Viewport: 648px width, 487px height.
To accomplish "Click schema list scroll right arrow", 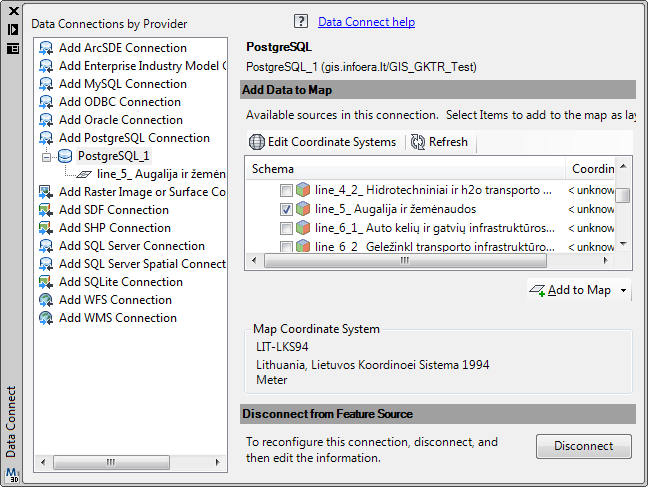I will click(605, 260).
